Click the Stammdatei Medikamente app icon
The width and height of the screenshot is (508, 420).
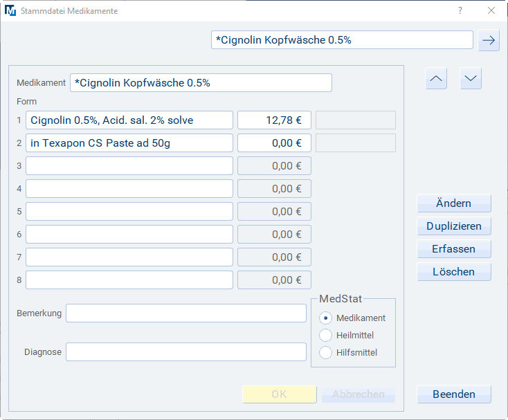click(x=10, y=10)
